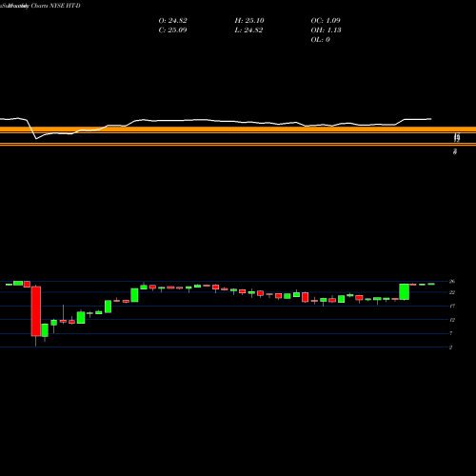The width and height of the screenshot is (476, 476).
Task: Click the end of the white indicator line
Action: 430,119
